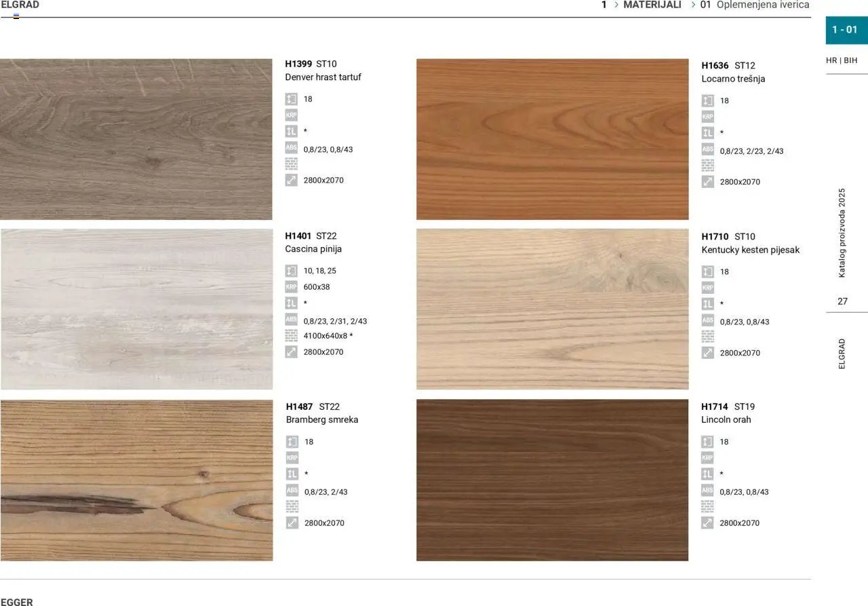Open the MATERIJALI breadcrumb item
868x606 pixels.
tap(652, 5)
